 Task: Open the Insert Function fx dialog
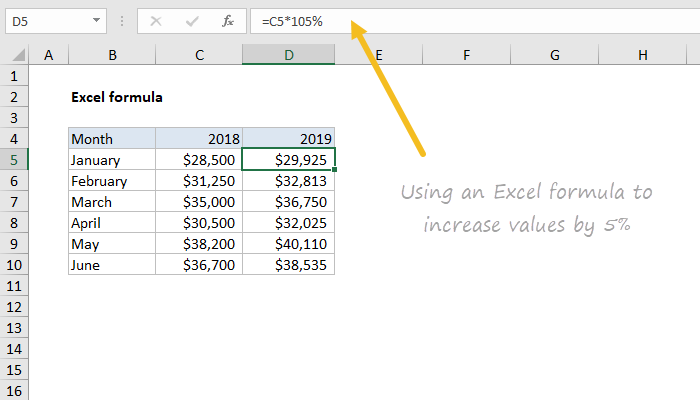point(227,20)
